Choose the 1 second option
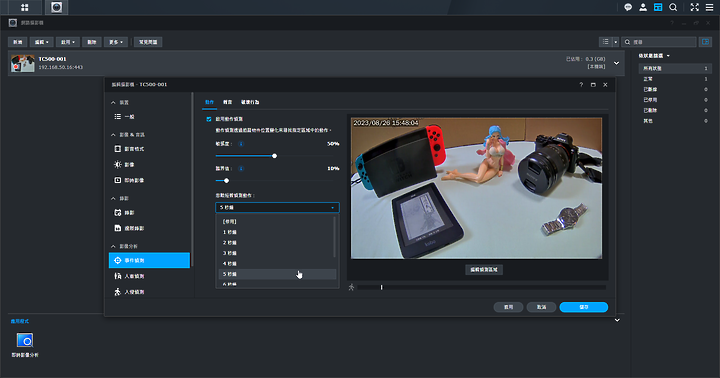Image resolution: width=720 pixels, height=378 pixels. click(276, 232)
